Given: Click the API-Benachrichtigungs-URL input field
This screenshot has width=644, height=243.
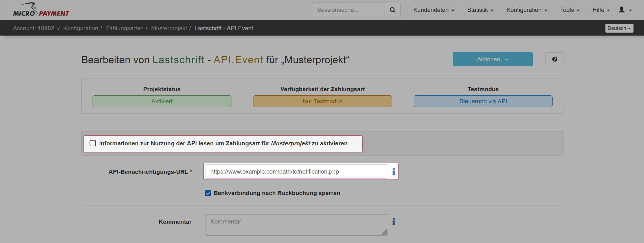Looking at the screenshot, I should 297,172.
